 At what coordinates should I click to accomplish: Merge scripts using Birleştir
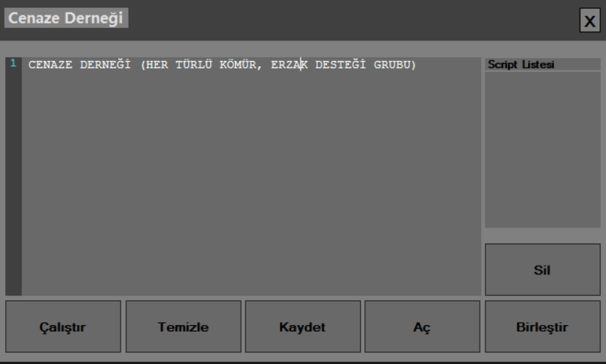tap(543, 327)
